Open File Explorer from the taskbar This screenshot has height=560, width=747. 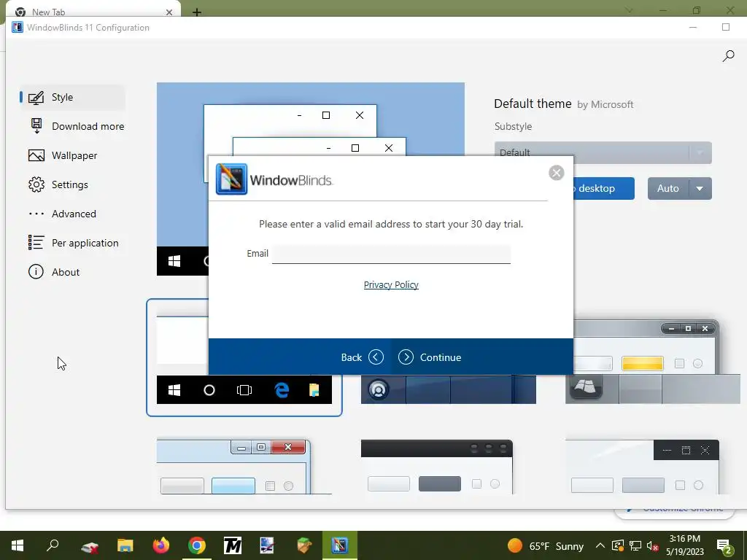click(125, 545)
